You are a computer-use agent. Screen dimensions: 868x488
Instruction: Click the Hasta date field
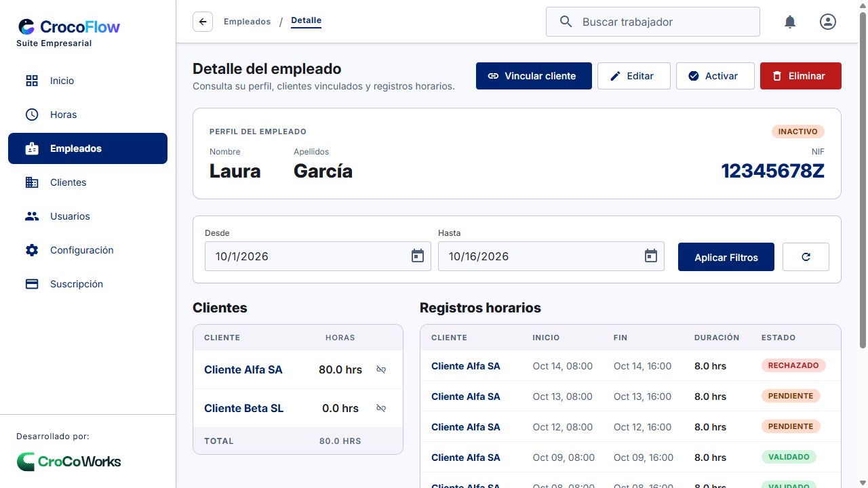click(551, 256)
